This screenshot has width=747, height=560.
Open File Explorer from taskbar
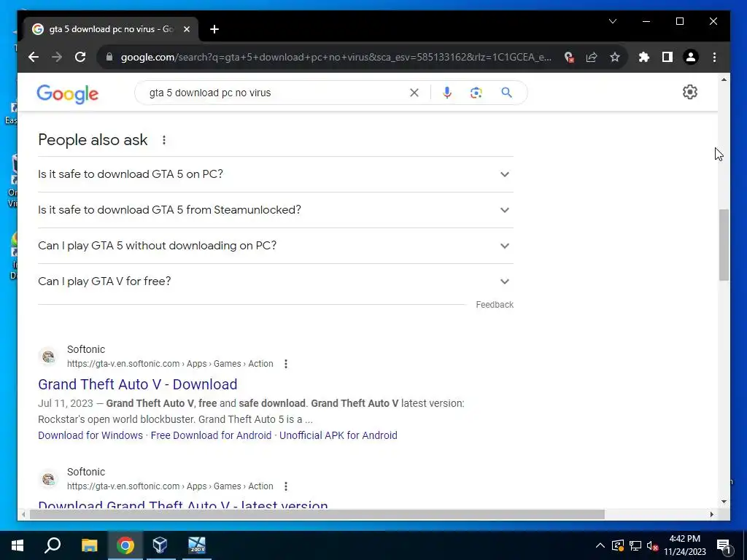89,545
